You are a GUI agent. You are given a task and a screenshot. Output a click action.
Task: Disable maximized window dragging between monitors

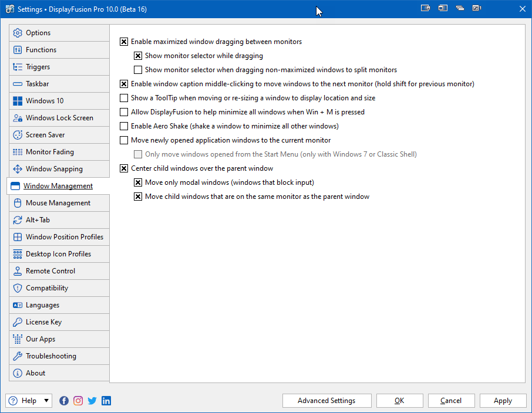point(124,42)
